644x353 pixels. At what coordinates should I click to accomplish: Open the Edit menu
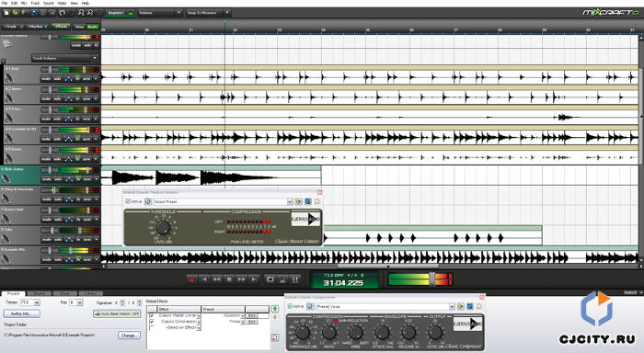[x=15, y=3]
